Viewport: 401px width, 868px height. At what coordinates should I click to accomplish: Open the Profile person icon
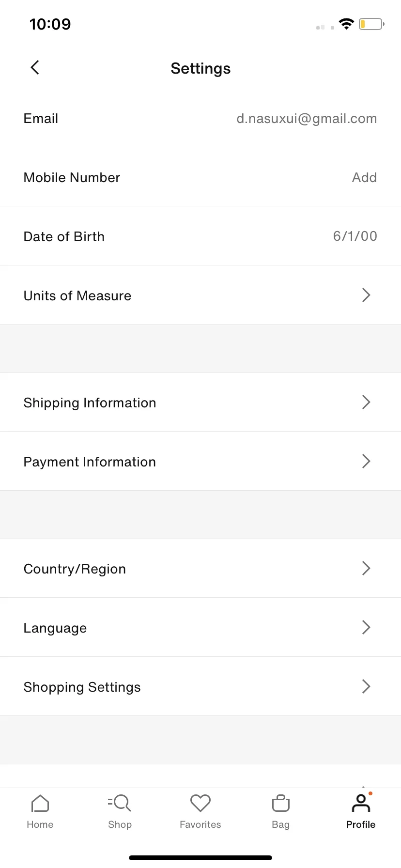point(361,803)
